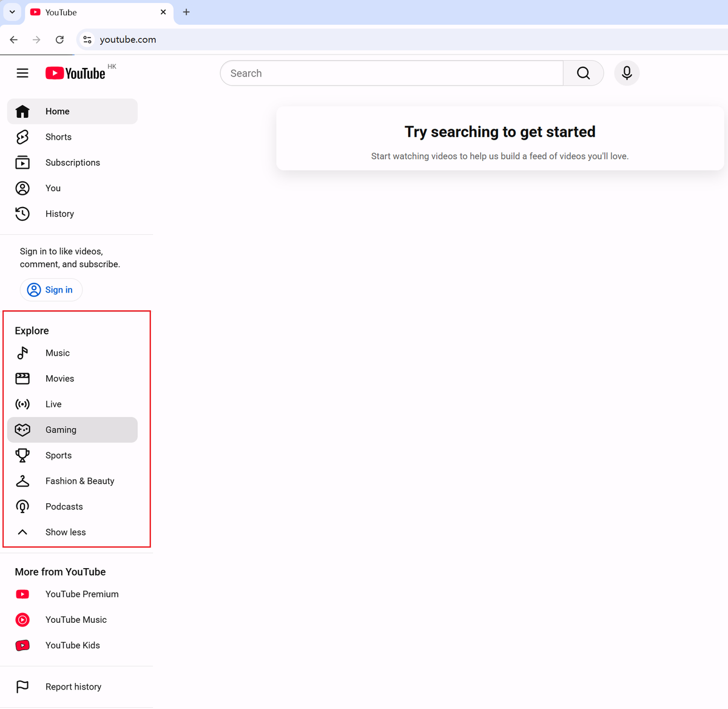Screen dimensions: 728x709
Task: Click the youtube.com address bar
Action: click(x=403, y=39)
